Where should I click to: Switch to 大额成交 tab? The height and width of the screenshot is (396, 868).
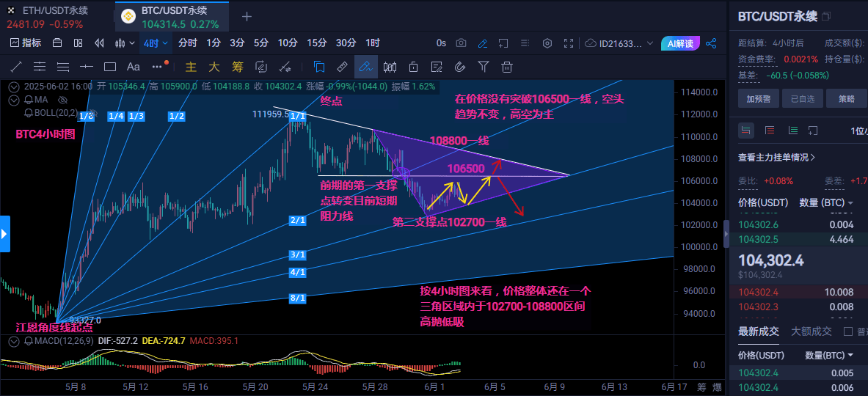click(x=812, y=331)
